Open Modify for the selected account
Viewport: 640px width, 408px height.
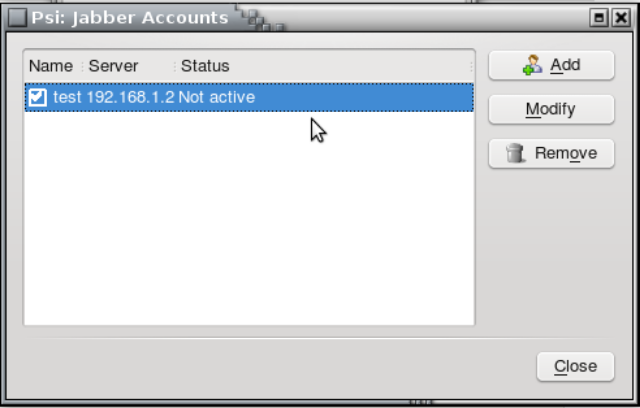pyautogui.click(x=551, y=109)
